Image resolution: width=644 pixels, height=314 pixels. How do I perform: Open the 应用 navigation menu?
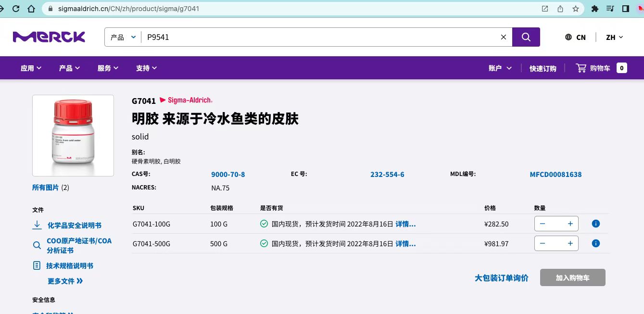tap(31, 68)
